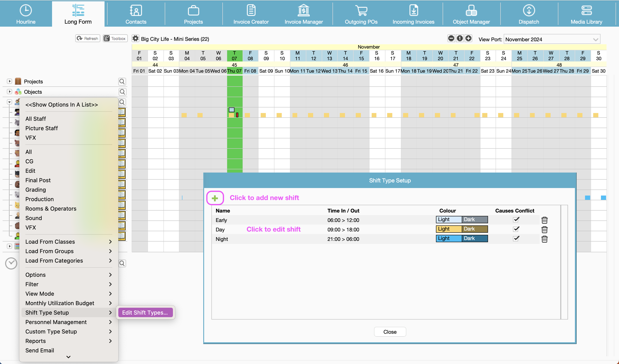Viewport: 619px width, 364px height.
Task: Open the Dispatch module icon
Action: coord(529,11)
